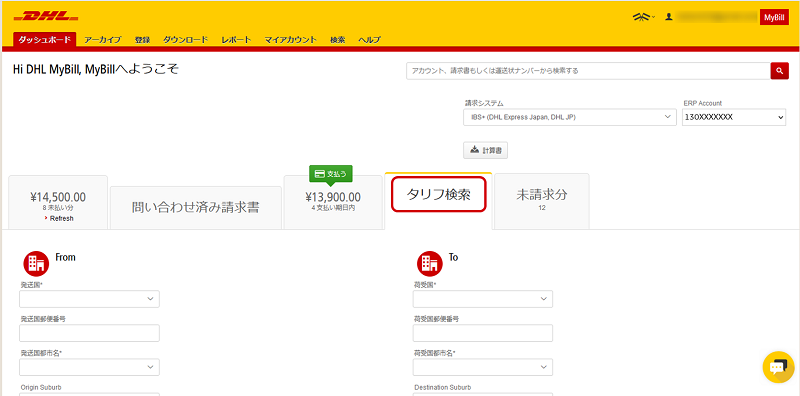Open the 検索 menu
800x396 pixels.
pyautogui.click(x=337, y=40)
